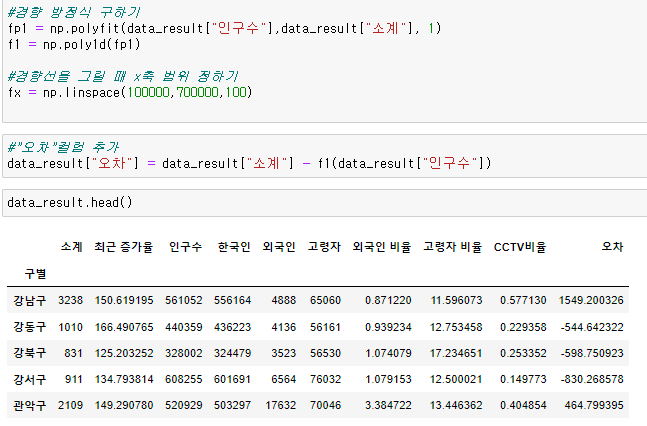This screenshot has width=647, height=426.
Task: Click the 구별 index label
Action: pos(35,274)
